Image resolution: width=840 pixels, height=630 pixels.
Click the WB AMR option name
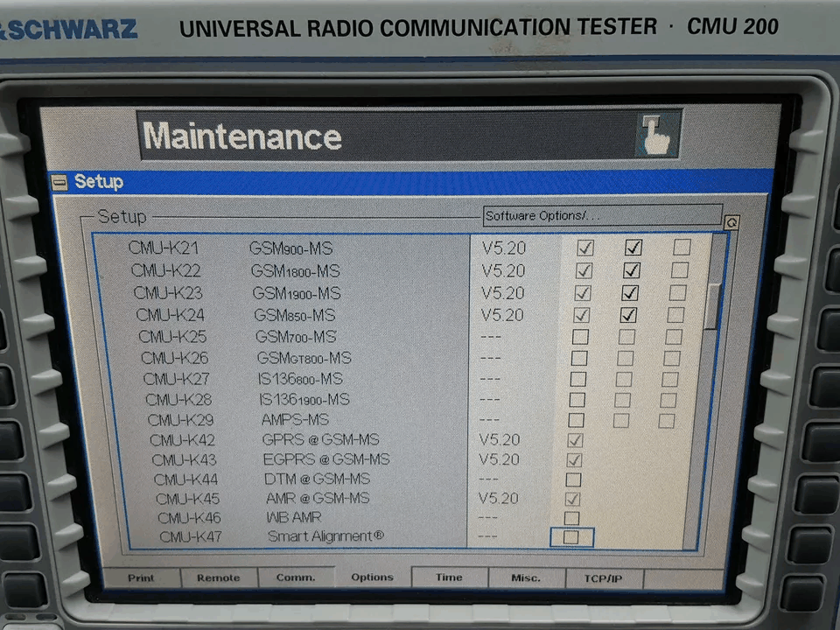(x=294, y=517)
